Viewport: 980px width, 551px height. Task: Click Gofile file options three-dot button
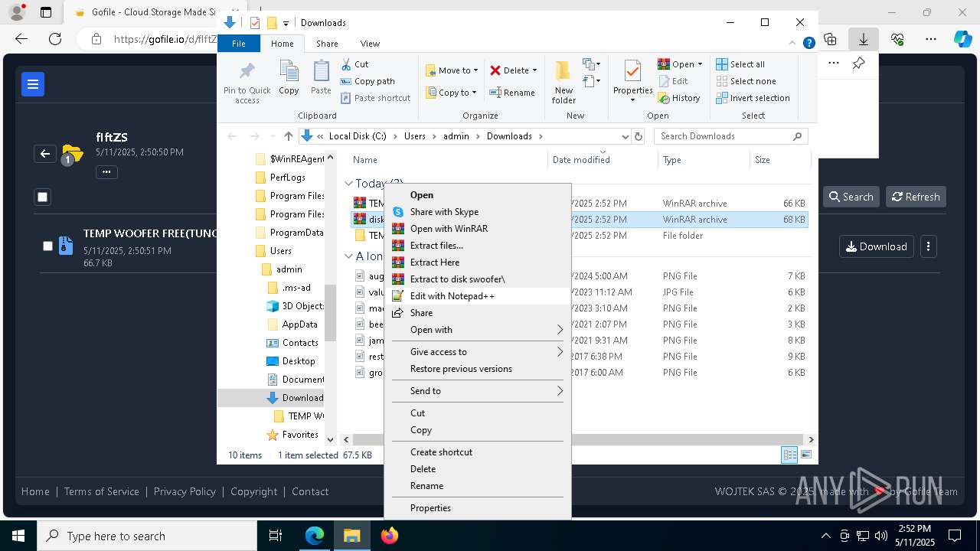929,246
